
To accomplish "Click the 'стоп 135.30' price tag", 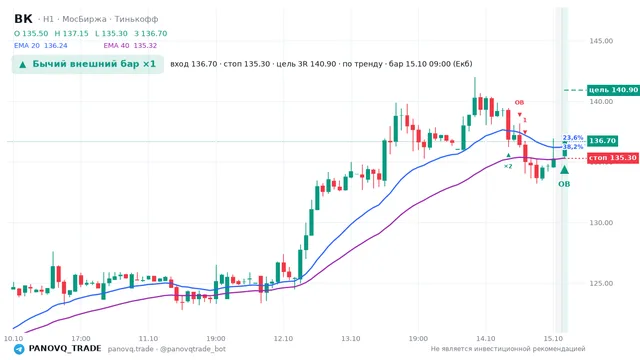I will [613, 158].
